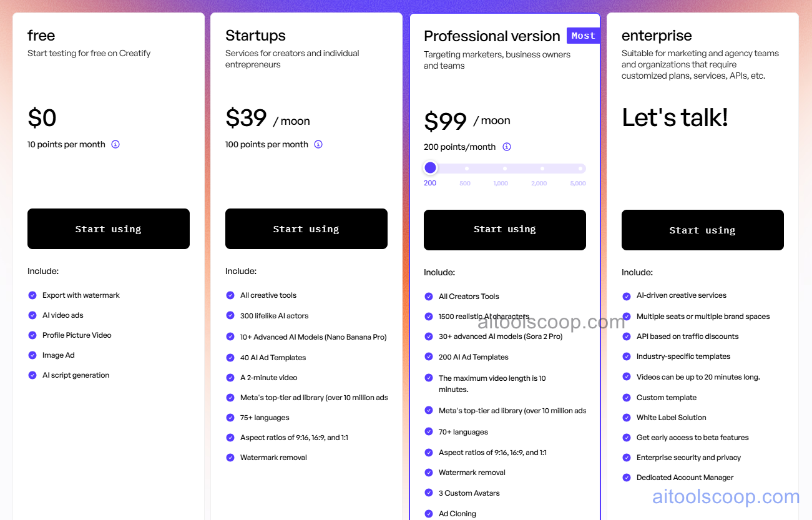This screenshot has height=520, width=812.
Task: Click the checkmark next to "White Label Solution"
Action: (x=627, y=417)
